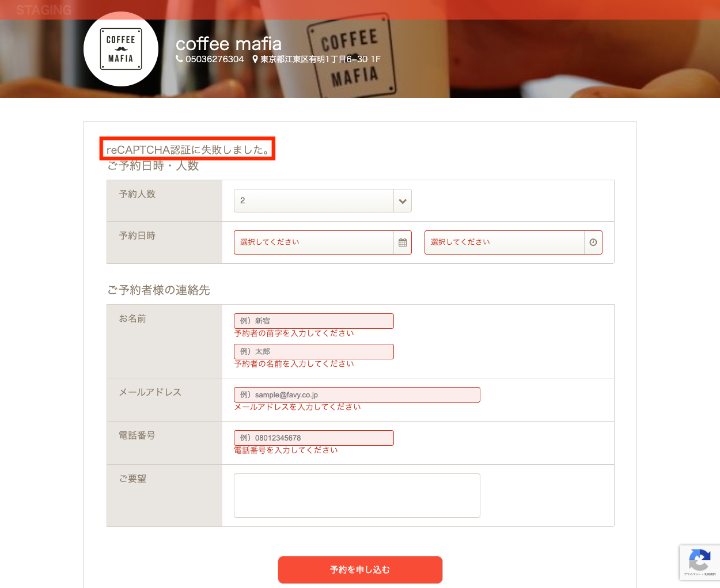The image size is (720, 588).
Task: Expand the 予約人数 dropdown chevron
Action: coord(403,201)
